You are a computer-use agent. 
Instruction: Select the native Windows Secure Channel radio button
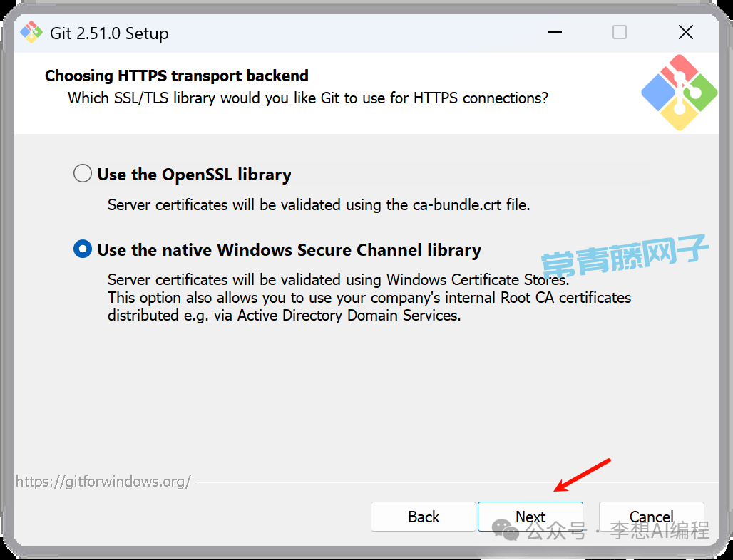pyautogui.click(x=83, y=249)
